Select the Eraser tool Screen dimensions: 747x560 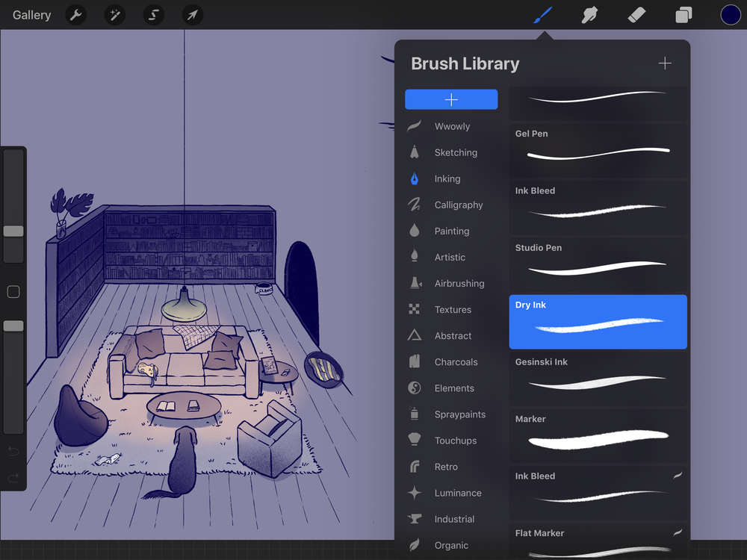point(636,15)
